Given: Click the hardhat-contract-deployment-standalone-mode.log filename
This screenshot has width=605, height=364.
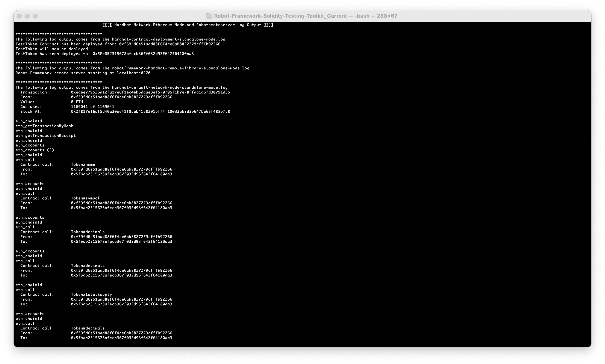Looking at the screenshot, I should pos(169,39).
